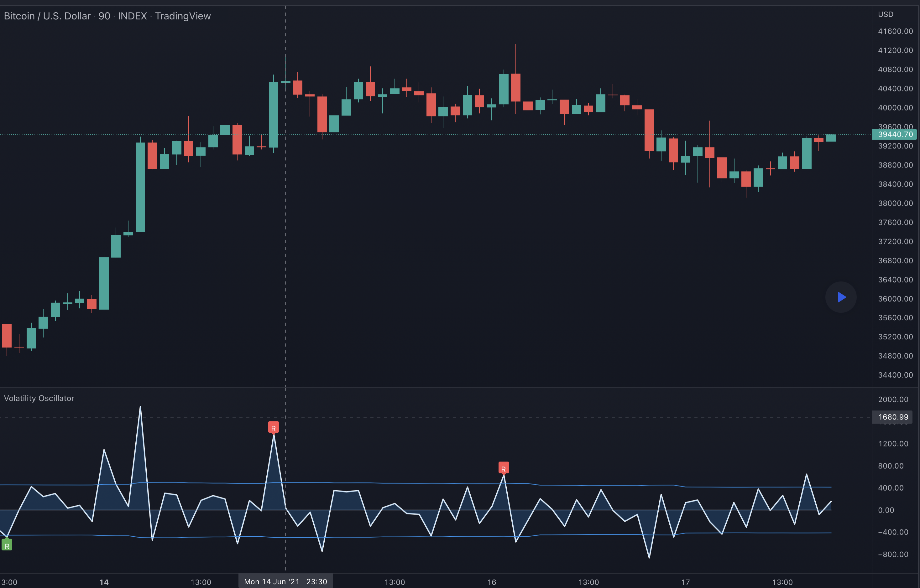Click the 14 date label on time axis

(104, 582)
